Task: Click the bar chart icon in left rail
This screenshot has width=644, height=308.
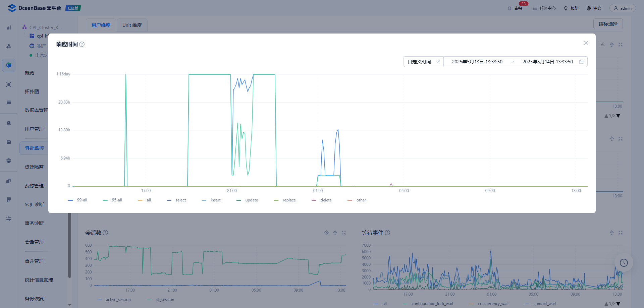Action: tap(9, 27)
